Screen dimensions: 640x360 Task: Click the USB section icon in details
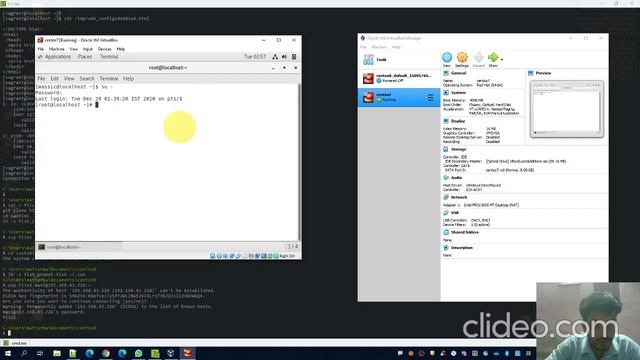pyautogui.click(x=446, y=213)
